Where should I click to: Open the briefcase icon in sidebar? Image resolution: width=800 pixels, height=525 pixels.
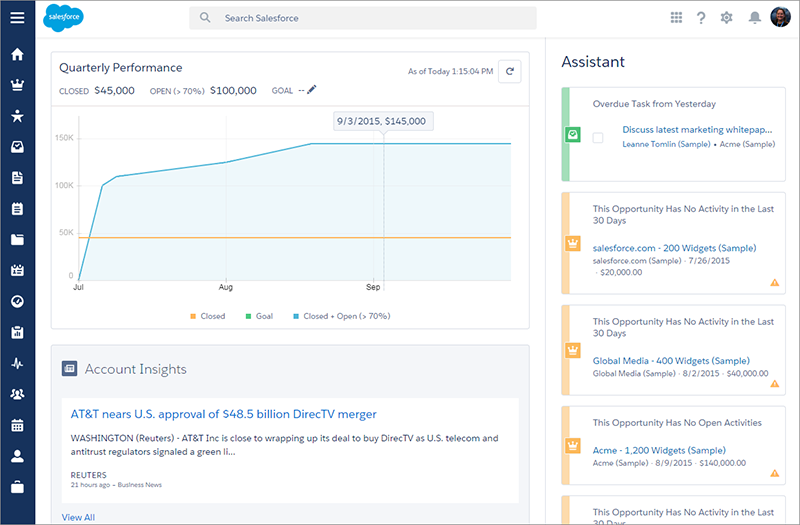pos(17,487)
